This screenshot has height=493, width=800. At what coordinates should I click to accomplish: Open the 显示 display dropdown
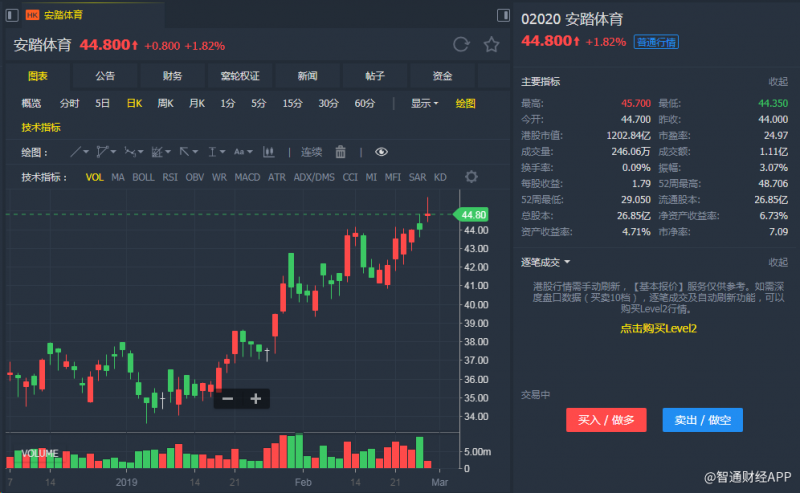pyautogui.click(x=424, y=103)
